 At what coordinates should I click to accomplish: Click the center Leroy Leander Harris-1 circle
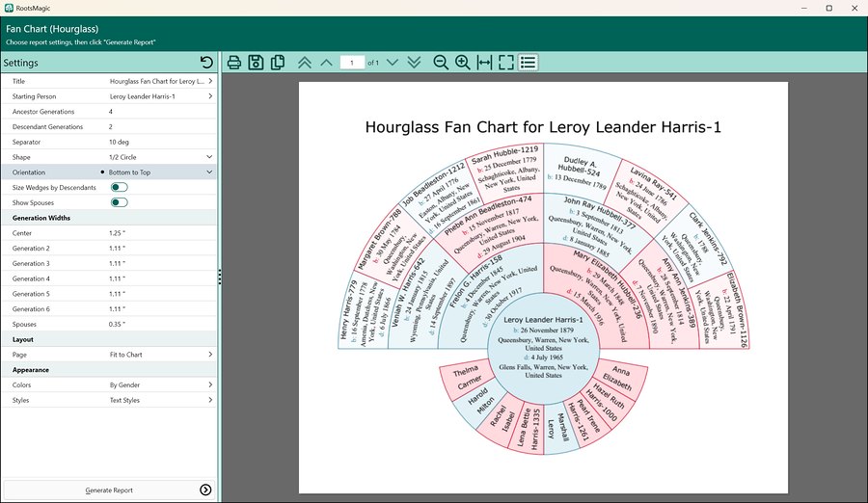click(x=543, y=348)
